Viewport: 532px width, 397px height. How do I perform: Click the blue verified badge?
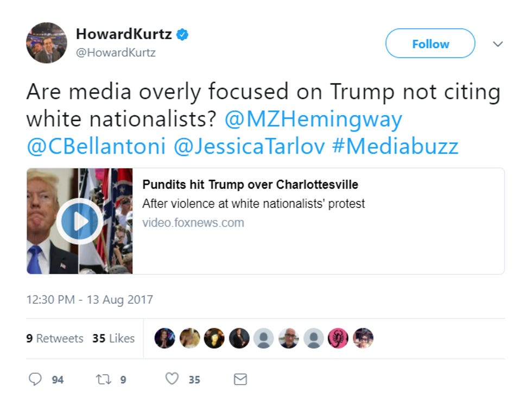182,34
